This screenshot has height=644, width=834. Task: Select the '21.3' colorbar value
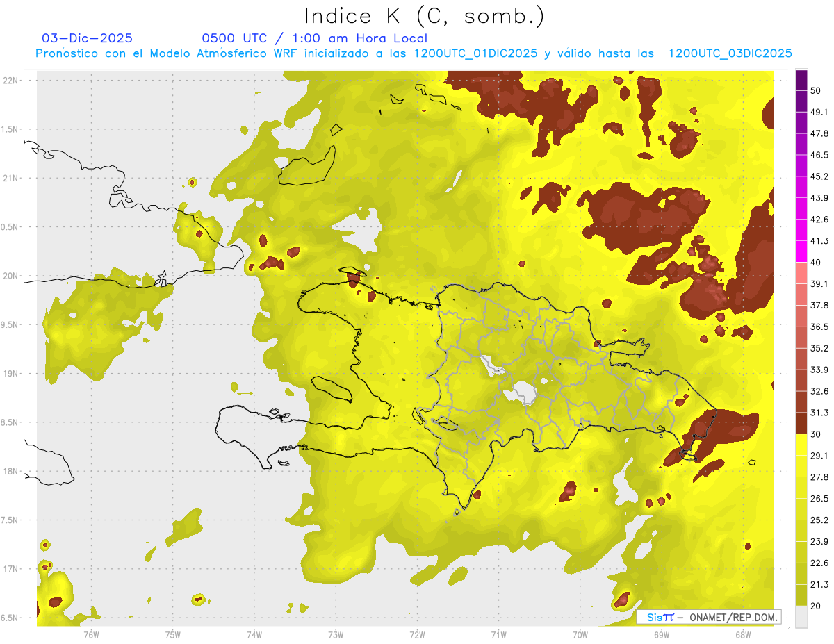pos(819,584)
